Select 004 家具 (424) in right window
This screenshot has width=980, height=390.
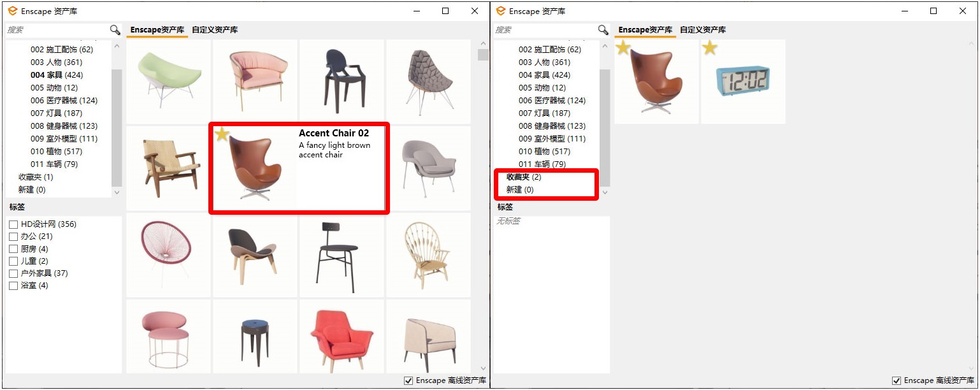pos(544,75)
